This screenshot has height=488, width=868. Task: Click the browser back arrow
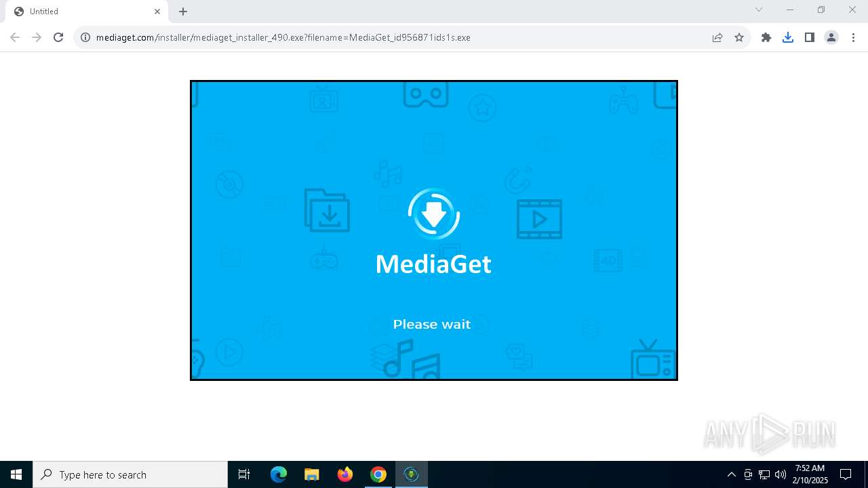15,37
